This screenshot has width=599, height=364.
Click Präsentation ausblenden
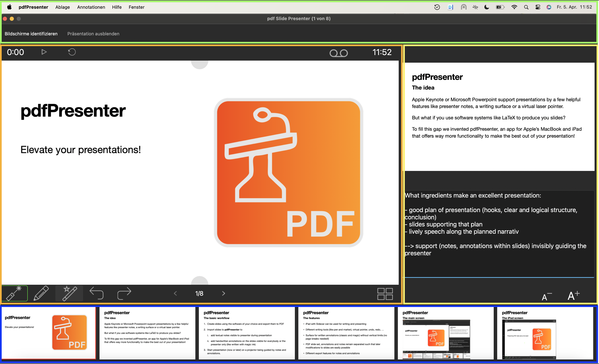point(93,33)
